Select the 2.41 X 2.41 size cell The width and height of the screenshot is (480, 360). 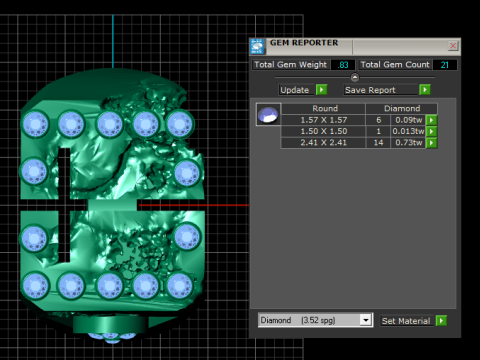pos(323,143)
